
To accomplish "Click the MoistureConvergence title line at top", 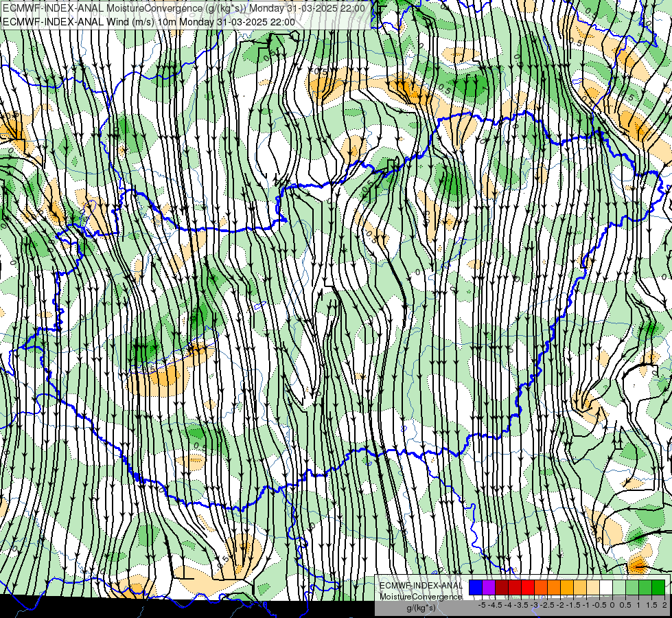I will pyautogui.click(x=184, y=8).
